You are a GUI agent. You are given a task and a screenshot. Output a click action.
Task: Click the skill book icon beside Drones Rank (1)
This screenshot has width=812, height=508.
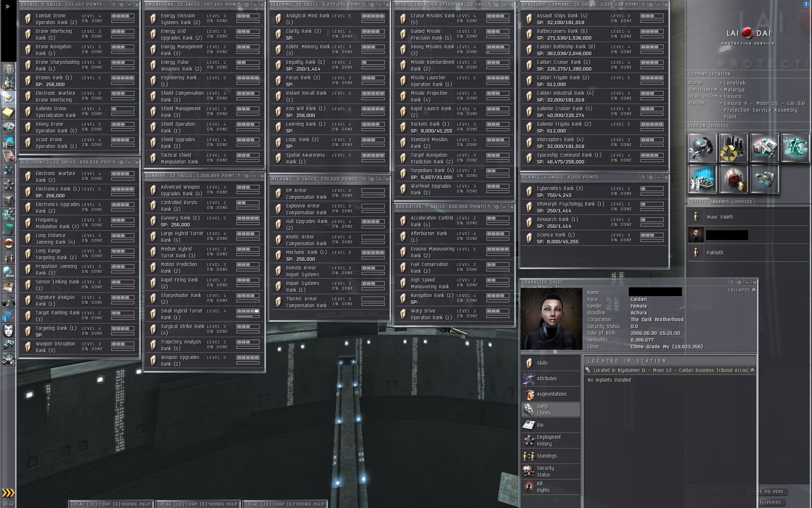click(28, 81)
